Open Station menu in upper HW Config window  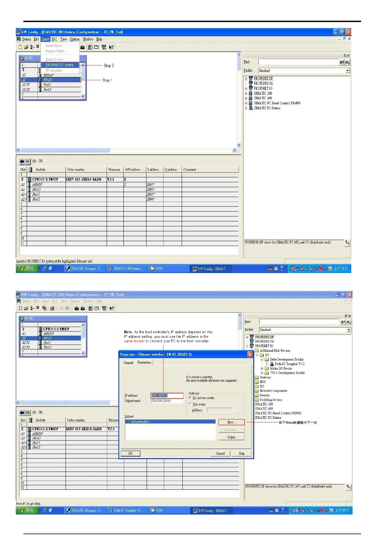pyautogui.click(x=26, y=39)
